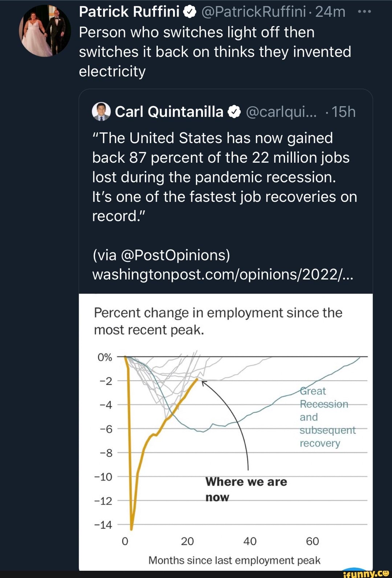Click Carl Quintanilla's verified badge
The height and width of the screenshot is (578, 392).
pyautogui.click(x=234, y=112)
